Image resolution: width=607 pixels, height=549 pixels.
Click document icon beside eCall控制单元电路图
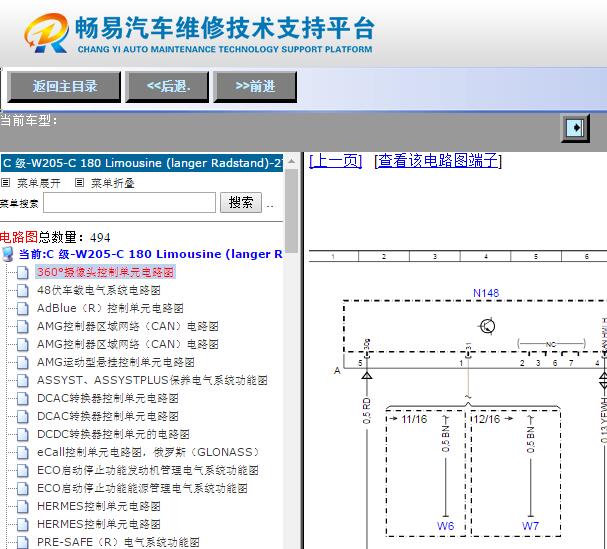23,452
